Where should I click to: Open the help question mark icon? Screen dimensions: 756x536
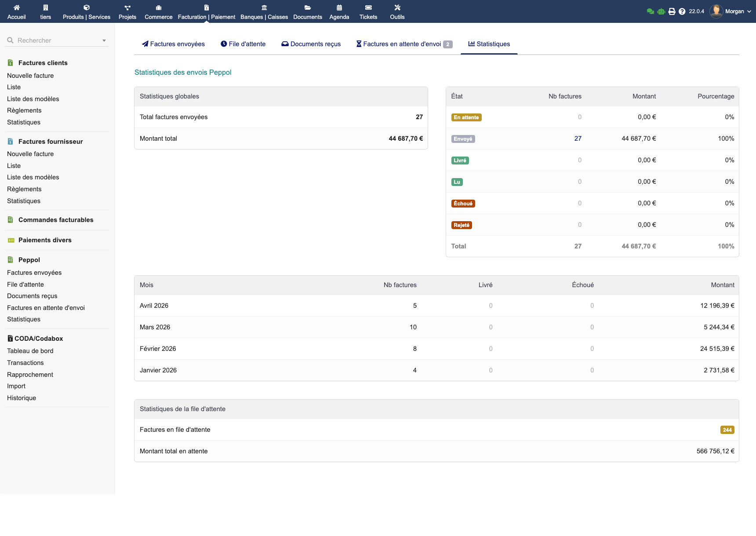click(682, 11)
